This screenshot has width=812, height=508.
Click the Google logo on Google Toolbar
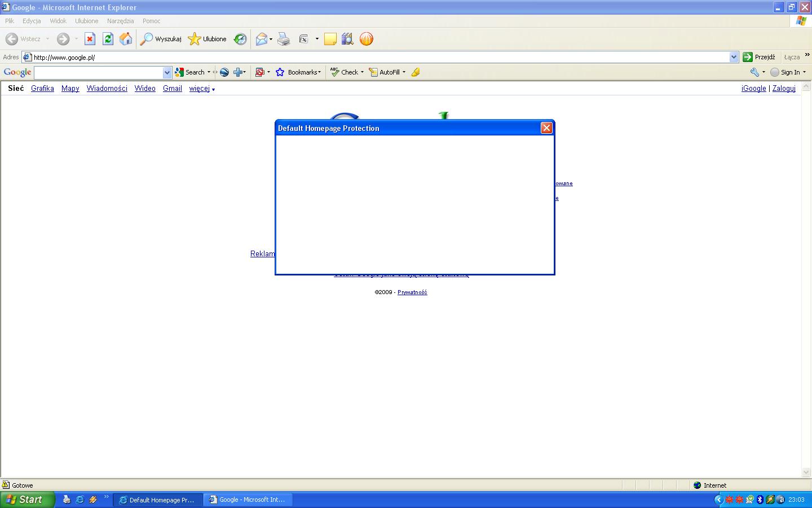[x=17, y=72]
